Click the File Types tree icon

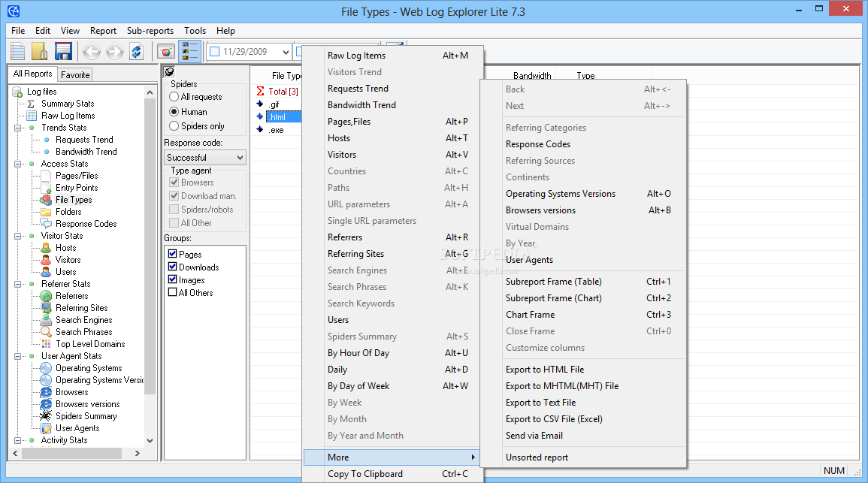click(46, 200)
